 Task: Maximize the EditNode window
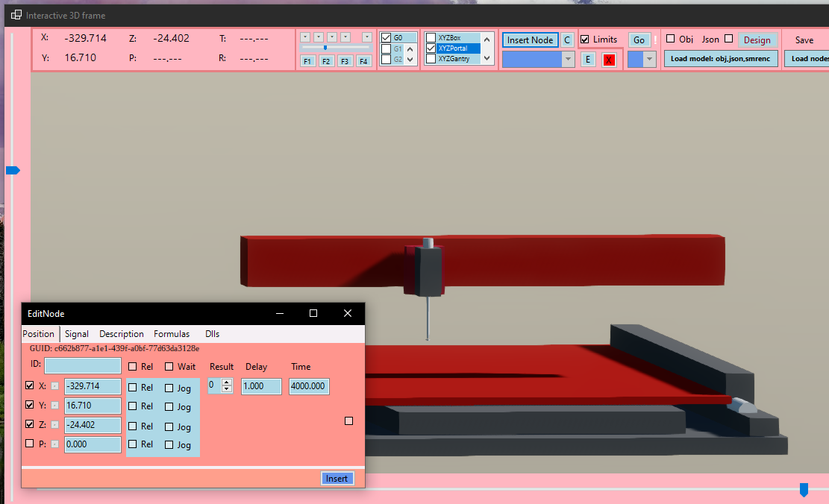[313, 313]
